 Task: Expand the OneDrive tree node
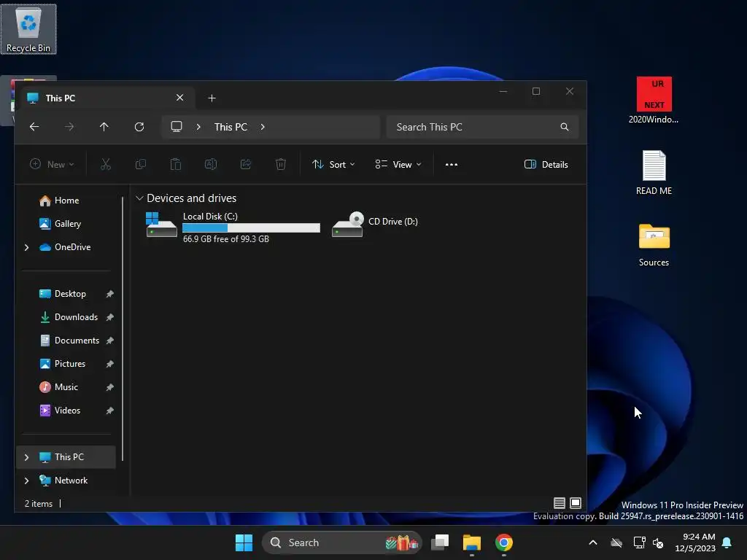(27, 247)
